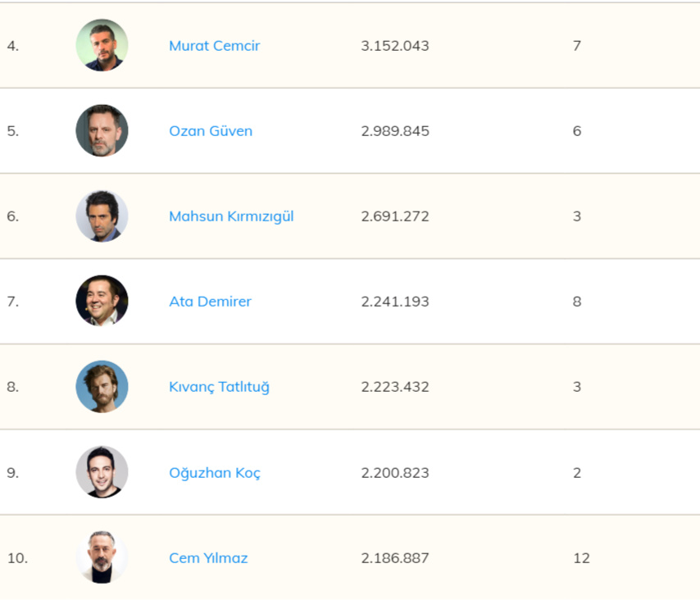Select Mahsun Kırmızıgül's profile picture
The image size is (700, 600).
coord(102,216)
